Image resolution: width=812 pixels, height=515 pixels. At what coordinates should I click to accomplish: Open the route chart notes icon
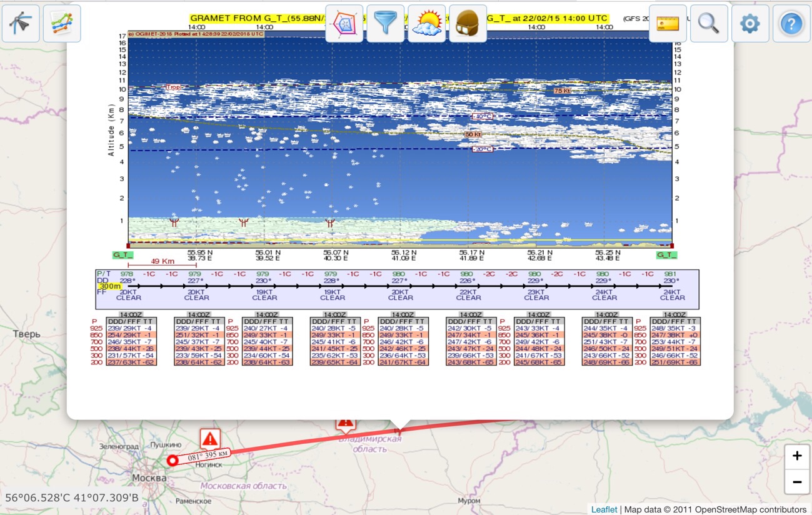[x=62, y=24]
